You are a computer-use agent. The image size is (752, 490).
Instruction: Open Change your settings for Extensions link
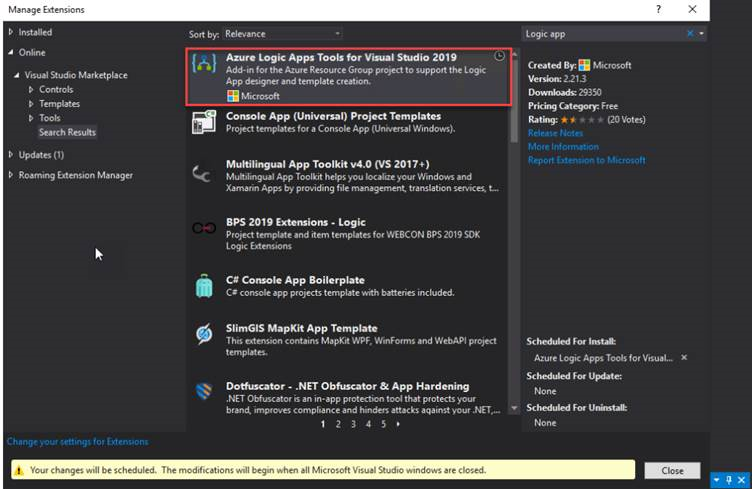[x=77, y=442]
